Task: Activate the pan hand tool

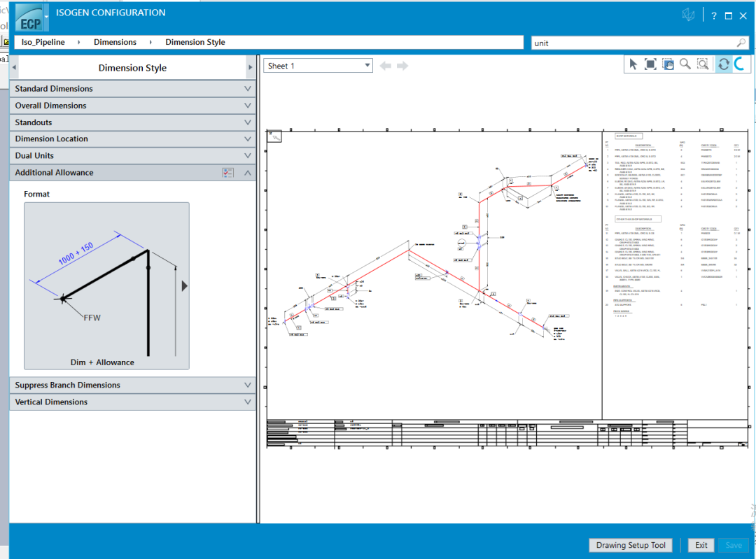Action: point(668,64)
